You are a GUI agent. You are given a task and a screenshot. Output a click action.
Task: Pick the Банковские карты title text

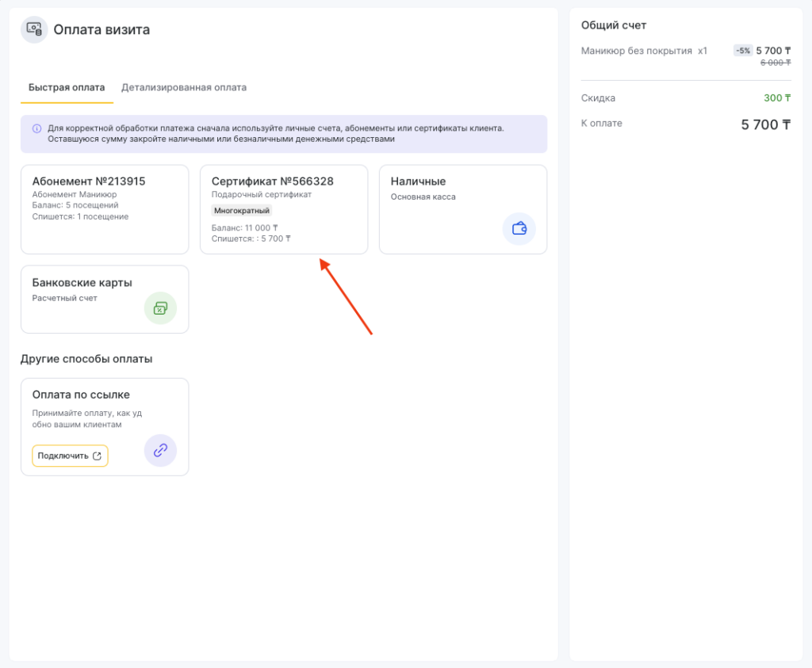pos(82,283)
